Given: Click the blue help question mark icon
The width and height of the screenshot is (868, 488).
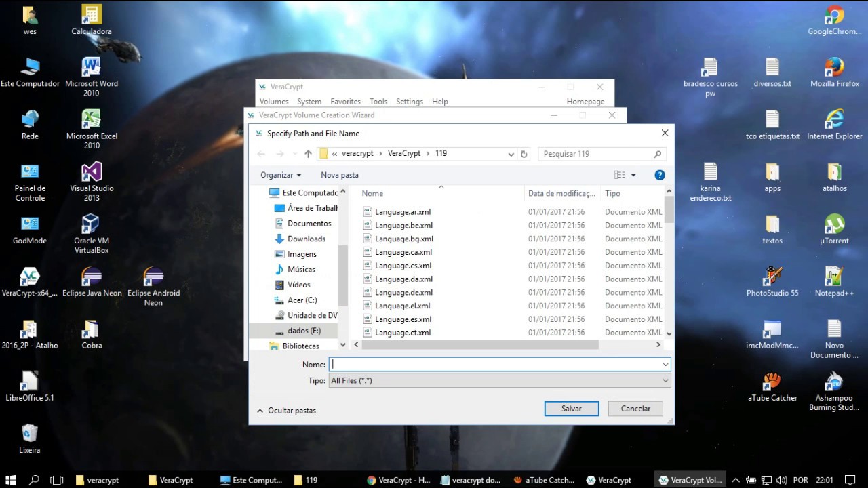Looking at the screenshot, I should point(660,175).
